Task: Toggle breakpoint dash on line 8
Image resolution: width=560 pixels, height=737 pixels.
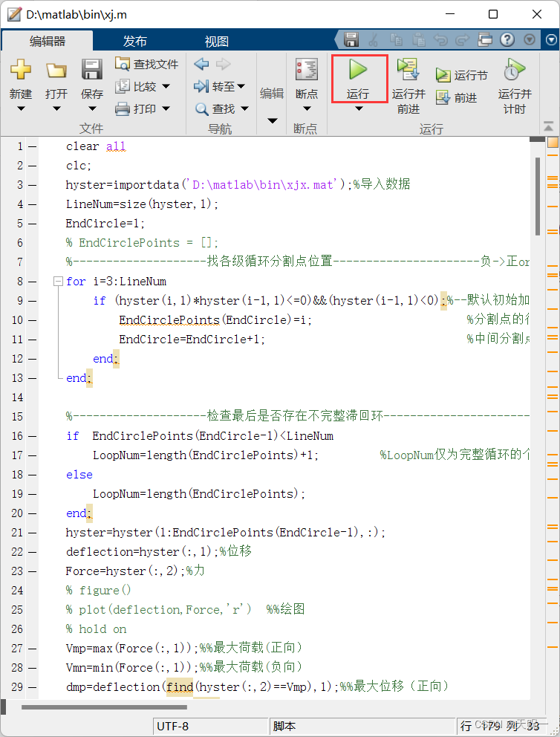Action: [x=32, y=282]
